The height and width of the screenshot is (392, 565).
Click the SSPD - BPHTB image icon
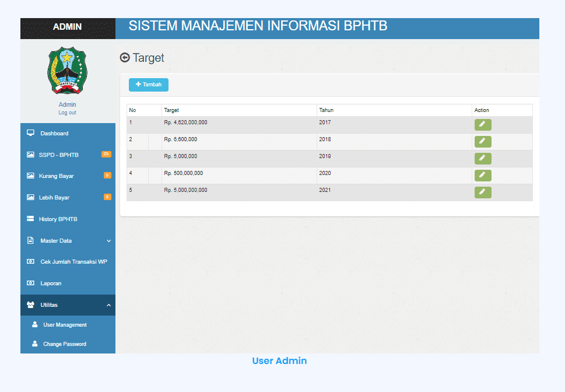(x=31, y=155)
